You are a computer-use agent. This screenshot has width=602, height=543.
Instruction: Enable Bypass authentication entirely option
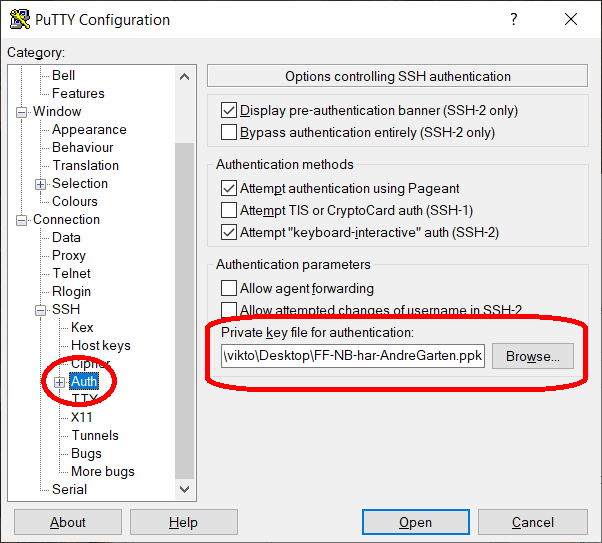(x=228, y=133)
